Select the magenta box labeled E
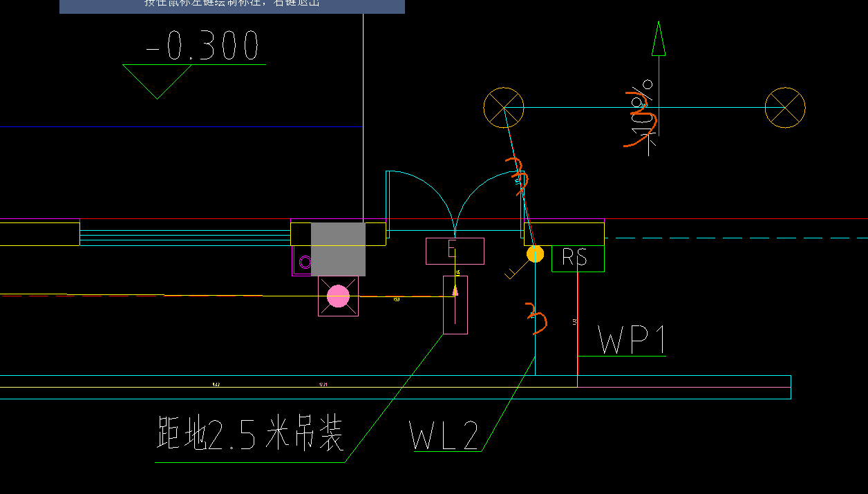This screenshot has width=868, height=494. (x=455, y=251)
